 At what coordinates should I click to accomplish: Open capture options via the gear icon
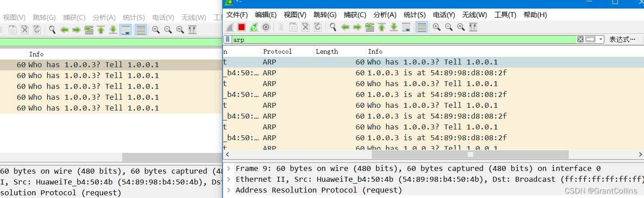coord(266,27)
